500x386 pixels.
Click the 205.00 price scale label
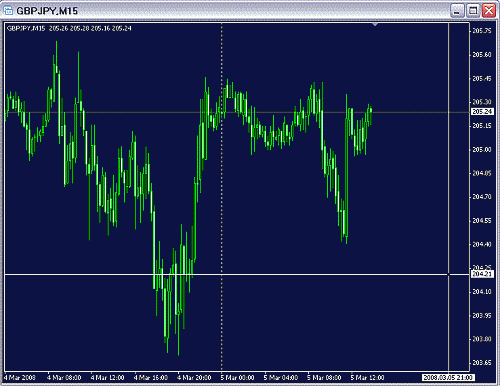click(x=482, y=149)
